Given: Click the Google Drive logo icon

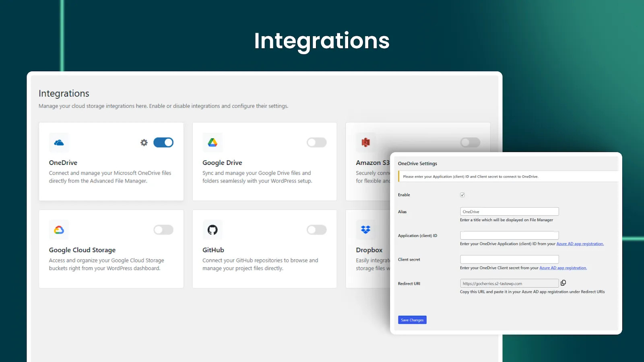Looking at the screenshot, I should (x=213, y=143).
